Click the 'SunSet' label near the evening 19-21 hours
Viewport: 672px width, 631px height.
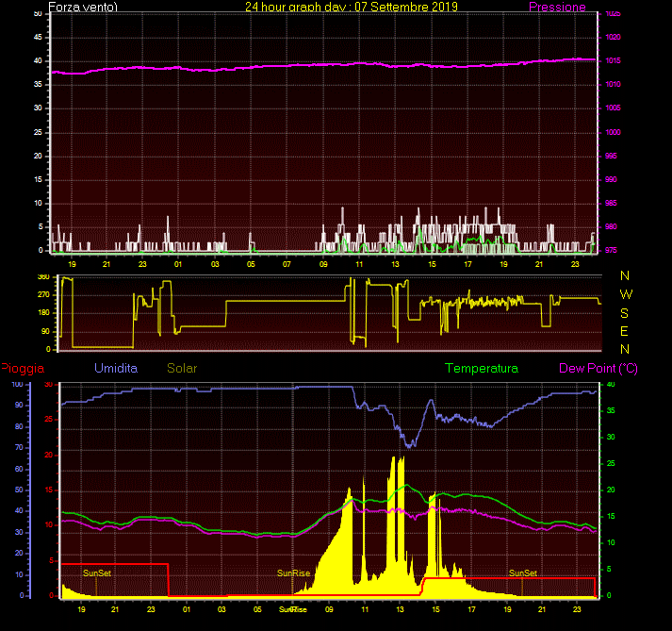(x=523, y=573)
